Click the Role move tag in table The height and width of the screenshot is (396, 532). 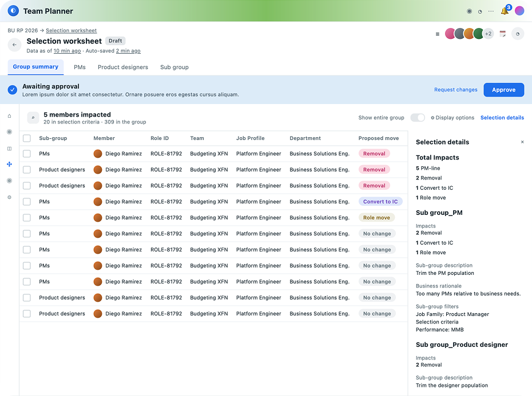(376, 218)
